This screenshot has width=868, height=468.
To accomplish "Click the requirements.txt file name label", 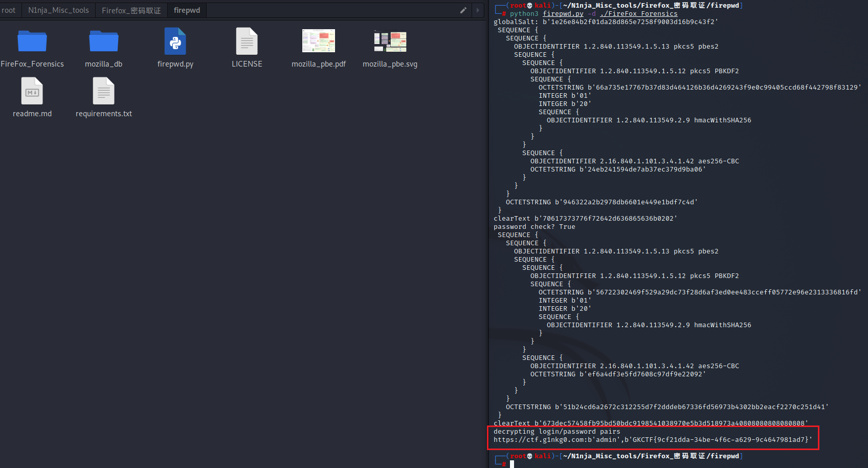I will pyautogui.click(x=104, y=114).
